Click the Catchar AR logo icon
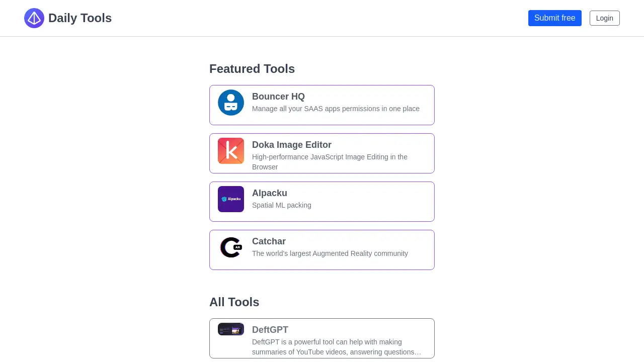Image resolution: width=644 pixels, height=362 pixels. [x=231, y=247]
